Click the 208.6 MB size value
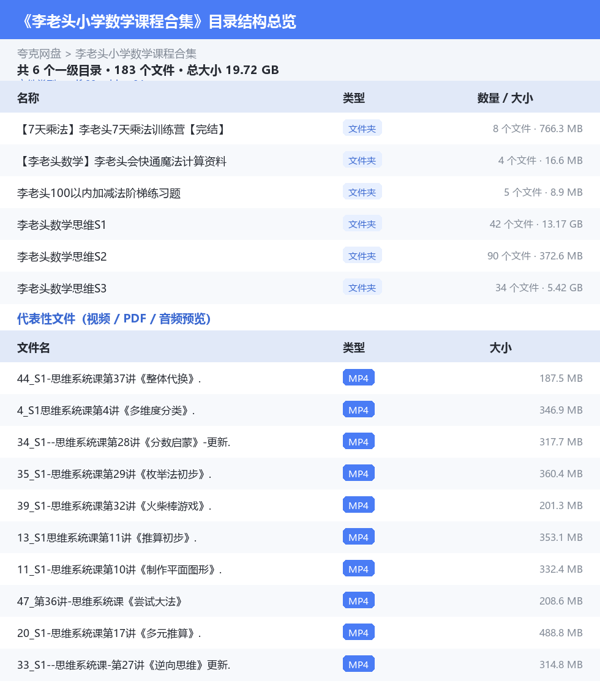The width and height of the screenshot is (600, 700). pos(561,601)
